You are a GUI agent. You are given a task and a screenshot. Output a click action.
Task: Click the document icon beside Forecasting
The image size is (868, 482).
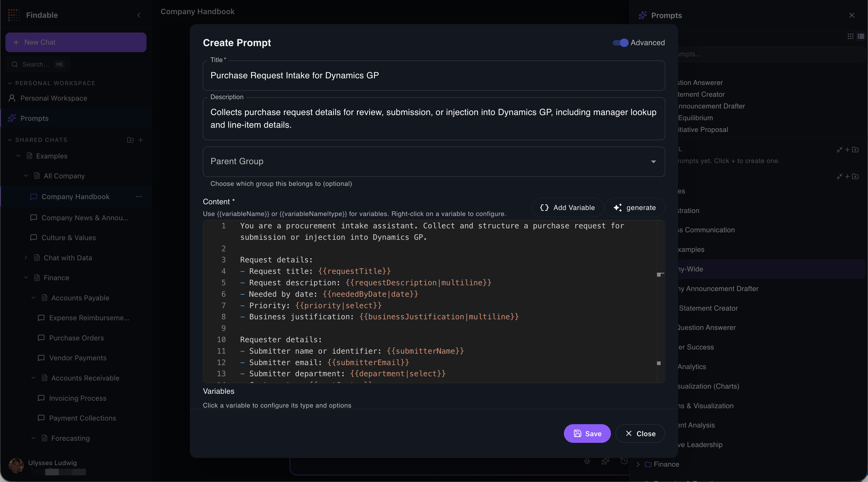point(45,438)
